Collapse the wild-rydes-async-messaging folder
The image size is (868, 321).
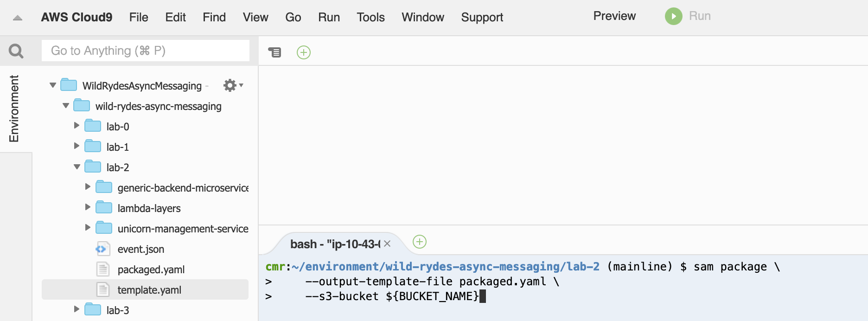(66, 106)
